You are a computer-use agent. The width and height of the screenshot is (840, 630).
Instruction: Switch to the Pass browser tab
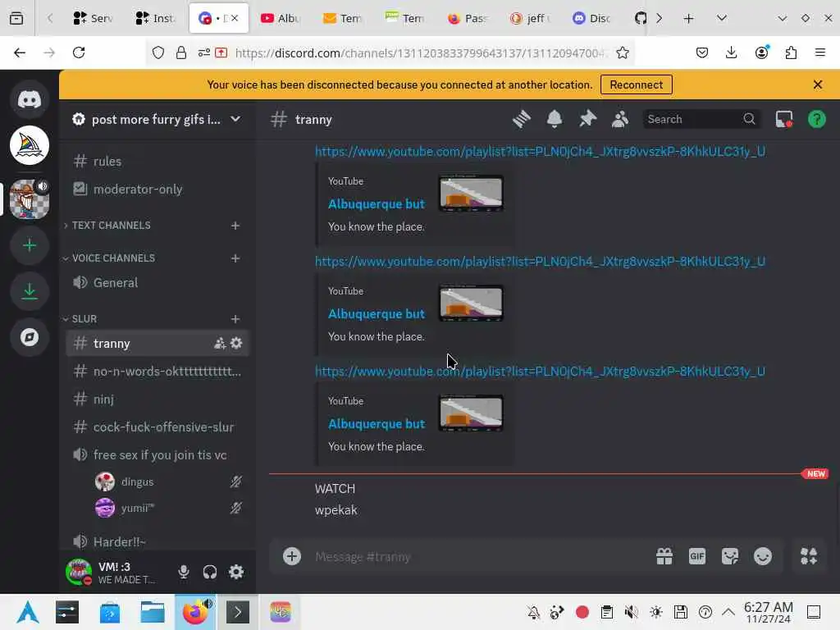click(467, 18)
